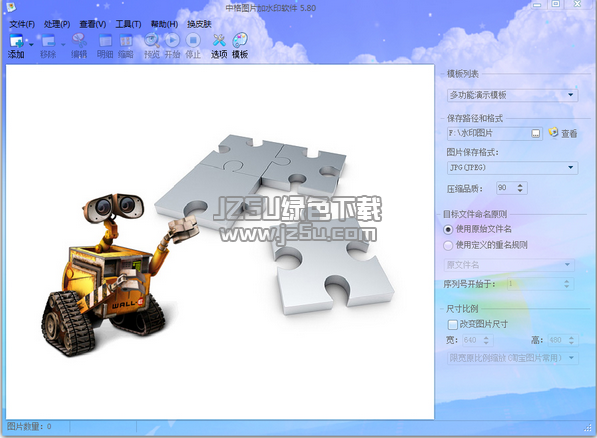This screenshot has width=597, height=438.
Task: Click the browse button in save path field
Action: (536, 134)
